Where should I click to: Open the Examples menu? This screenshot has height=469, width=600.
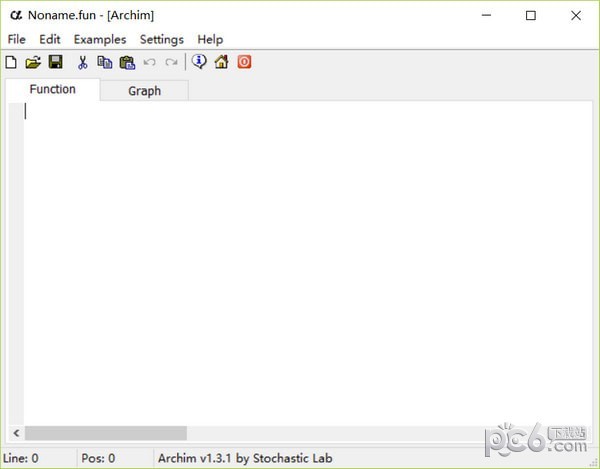click(x=100, y=39)
